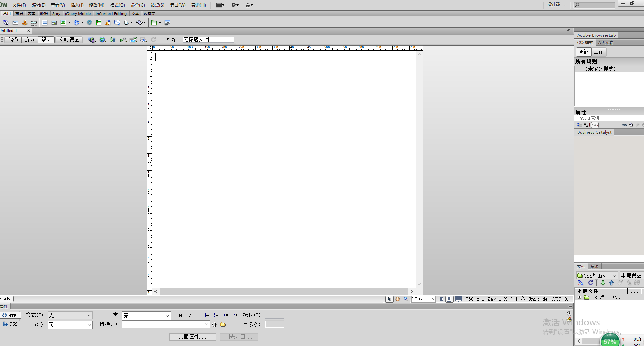This screenshot has height=346, width=644.
Task: Click the text outdent icon
Action: pos(226,316)
